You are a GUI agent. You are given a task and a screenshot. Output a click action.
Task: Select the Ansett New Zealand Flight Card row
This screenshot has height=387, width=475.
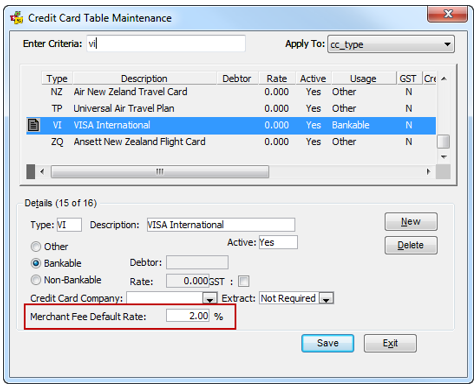coord(231,142)
